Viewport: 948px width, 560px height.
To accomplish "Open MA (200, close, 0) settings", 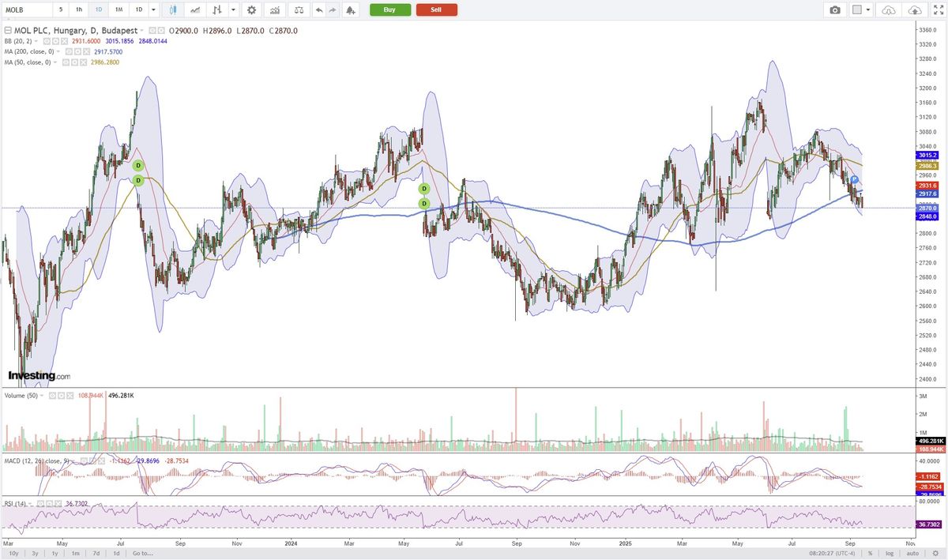I will [77, 51].
